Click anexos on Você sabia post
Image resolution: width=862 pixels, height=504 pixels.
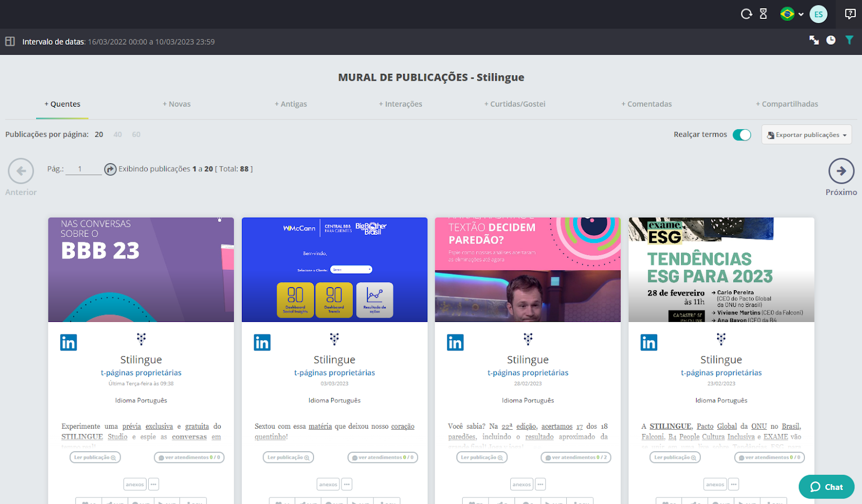coord(522,484)
